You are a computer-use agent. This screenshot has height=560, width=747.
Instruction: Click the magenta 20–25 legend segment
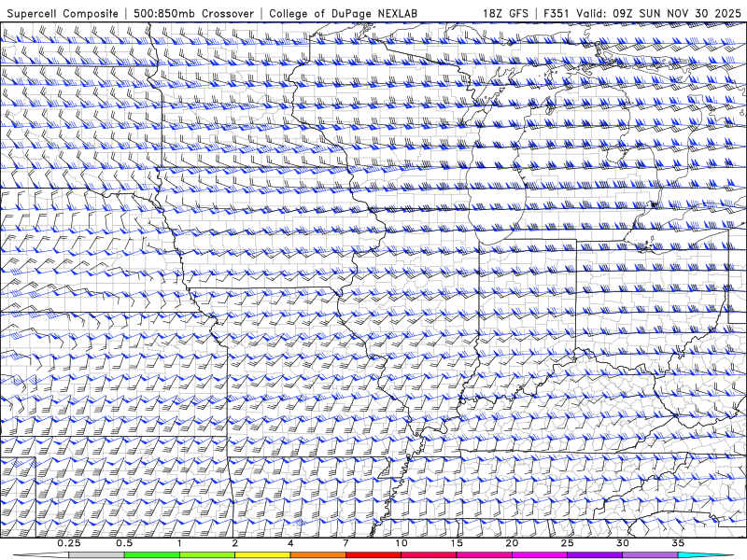pos(540,555)
